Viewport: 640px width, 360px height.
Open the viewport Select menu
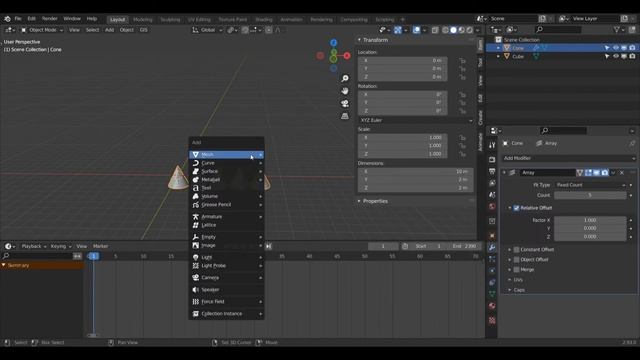click(x=92, y=30)
